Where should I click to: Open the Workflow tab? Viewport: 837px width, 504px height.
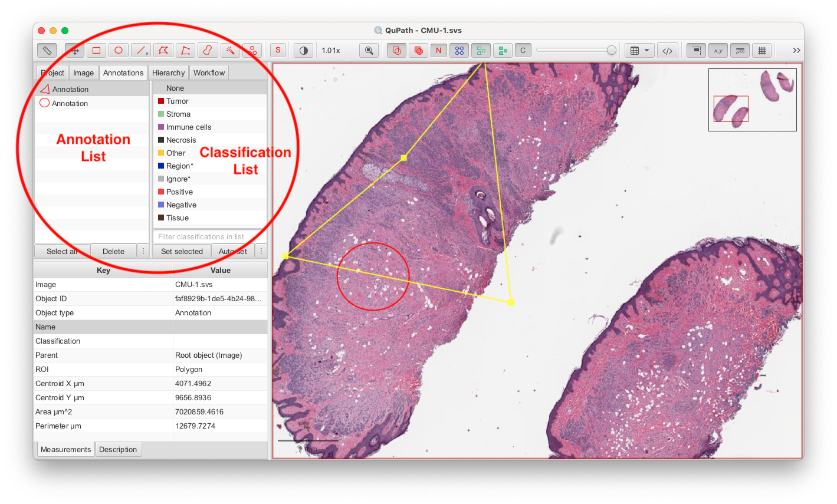pos(209,73)
